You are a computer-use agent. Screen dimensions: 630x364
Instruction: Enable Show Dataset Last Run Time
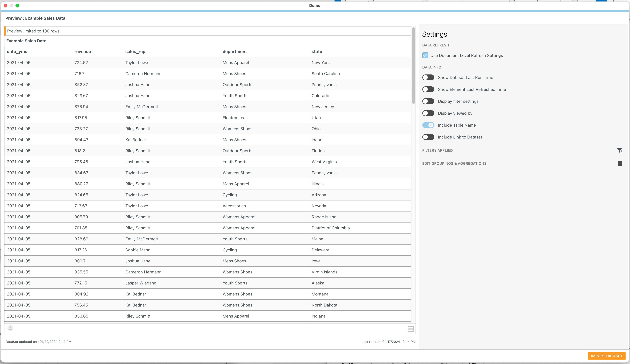coord(428,77)
